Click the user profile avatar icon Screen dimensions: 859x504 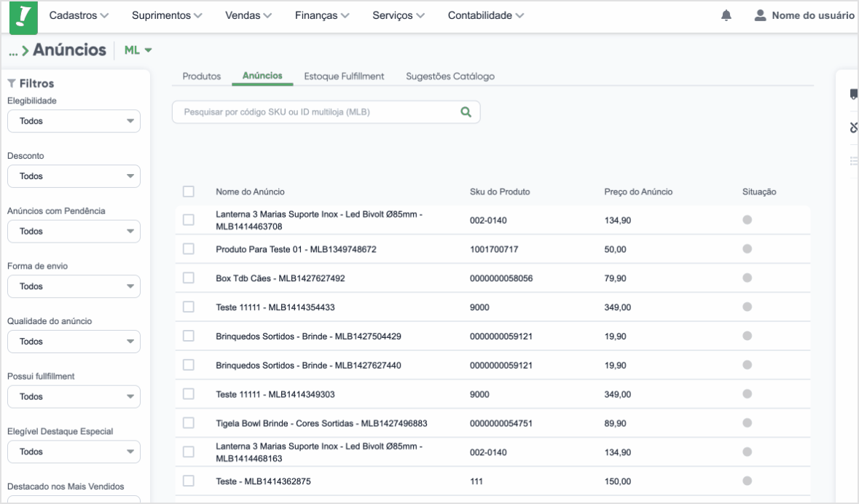tap(760, 15)
